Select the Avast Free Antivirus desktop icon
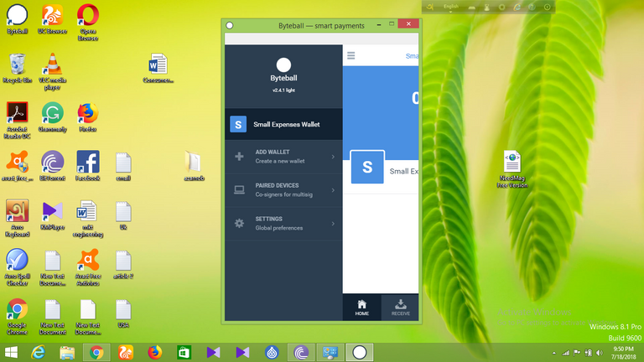This screenshot has height=362, width=644. [87, 267]
